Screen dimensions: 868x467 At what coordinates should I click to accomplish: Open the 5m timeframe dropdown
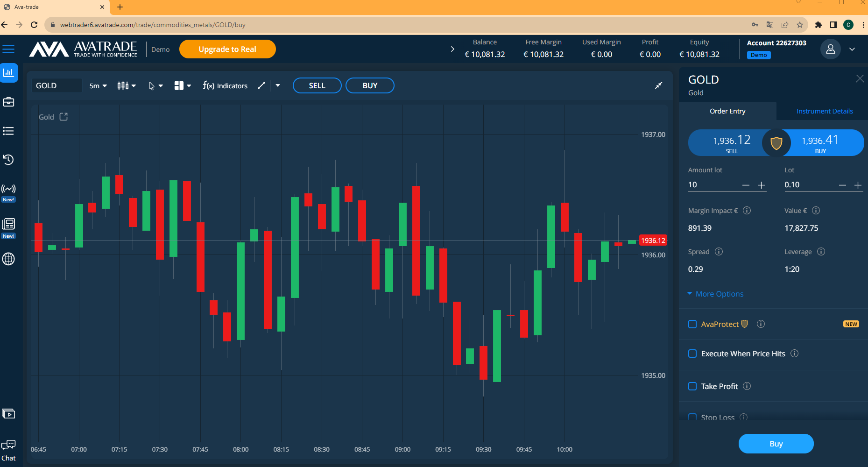tap(98, 86)
